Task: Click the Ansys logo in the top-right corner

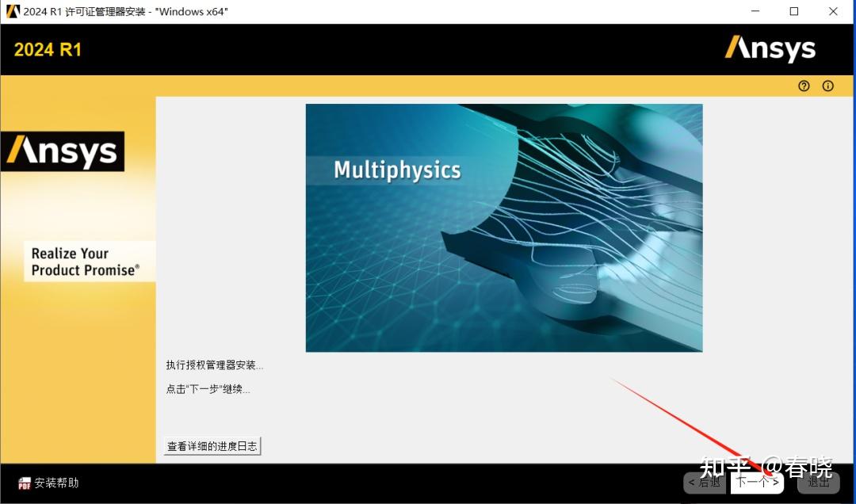Action: click(770, 48)
